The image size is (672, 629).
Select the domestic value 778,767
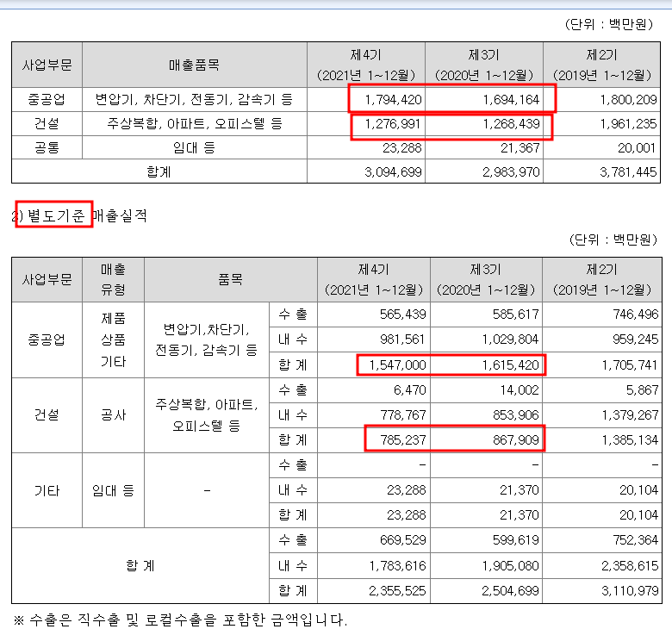403,414
